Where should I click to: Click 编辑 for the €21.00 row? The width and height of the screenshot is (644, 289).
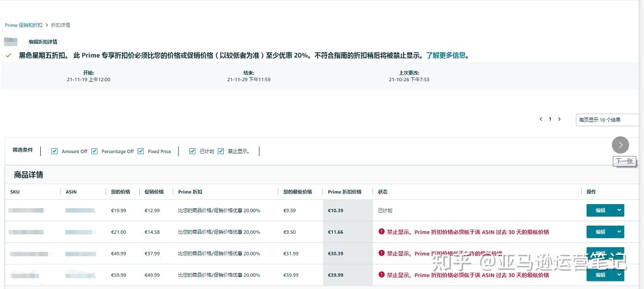(x=600, y=232)
